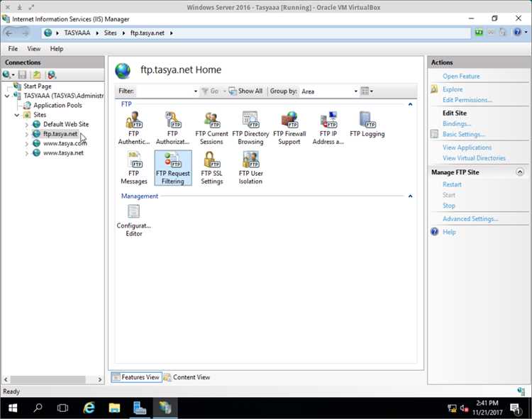Click the navigate Back arrow
The height and width of the screenshot is (419, 532).
(9, 33)
